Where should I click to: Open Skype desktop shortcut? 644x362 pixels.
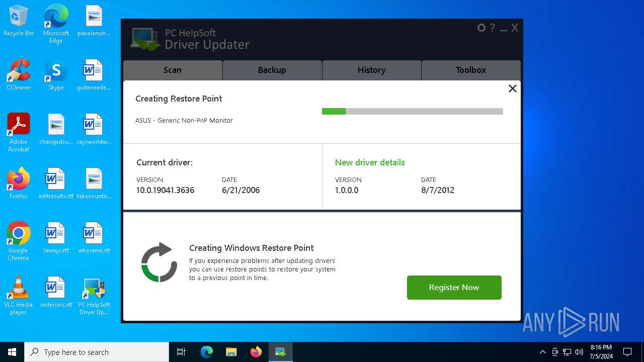pyautogui.click(x=56, y=75)
